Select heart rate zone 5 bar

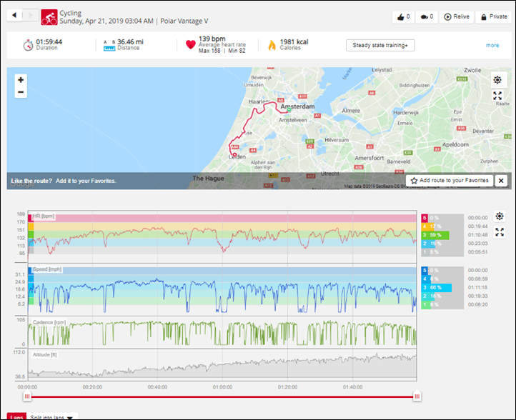pyautogui.click(x=442, y=218)
